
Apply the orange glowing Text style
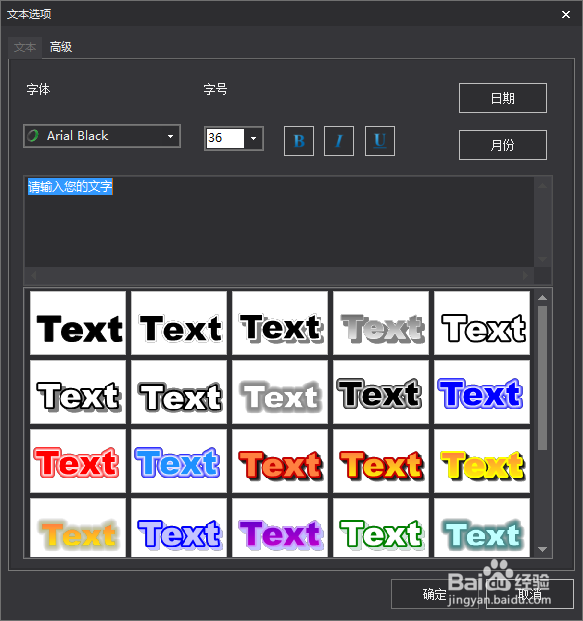coord(78,528)
